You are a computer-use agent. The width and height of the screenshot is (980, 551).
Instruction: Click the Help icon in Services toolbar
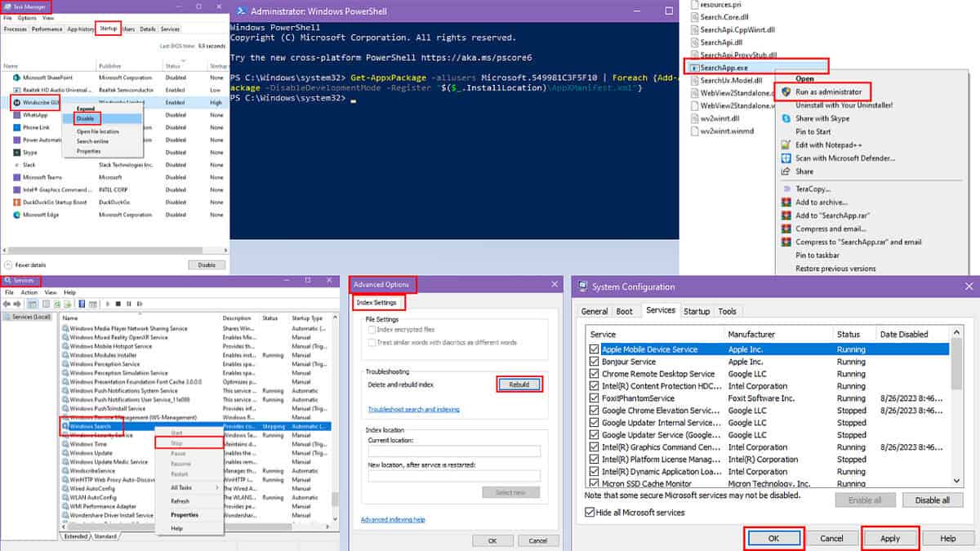[82, 304]
